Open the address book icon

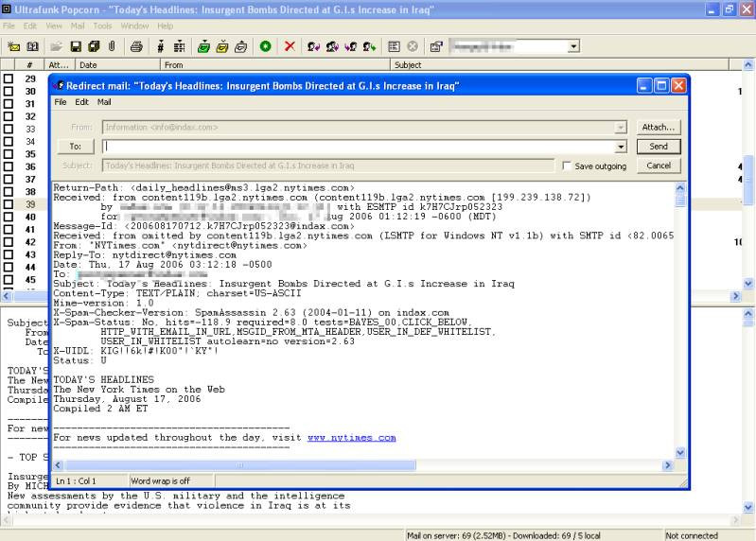(32, 46)
